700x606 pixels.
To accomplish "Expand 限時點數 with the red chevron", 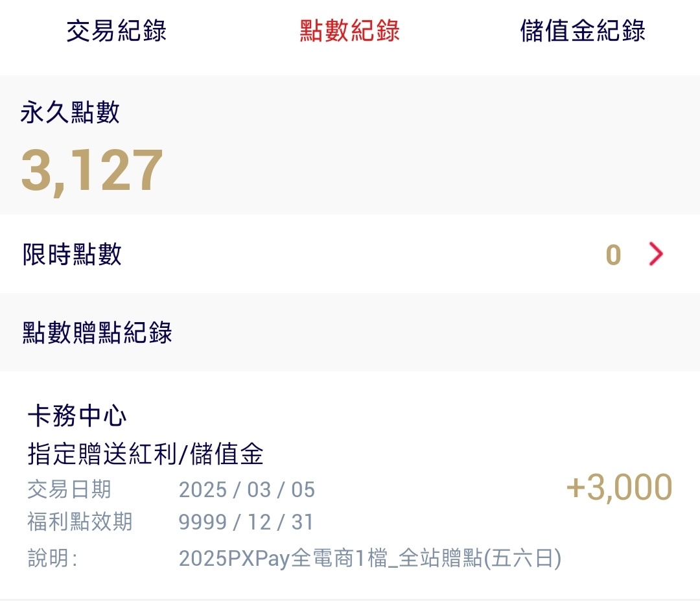I will point(656,255).
